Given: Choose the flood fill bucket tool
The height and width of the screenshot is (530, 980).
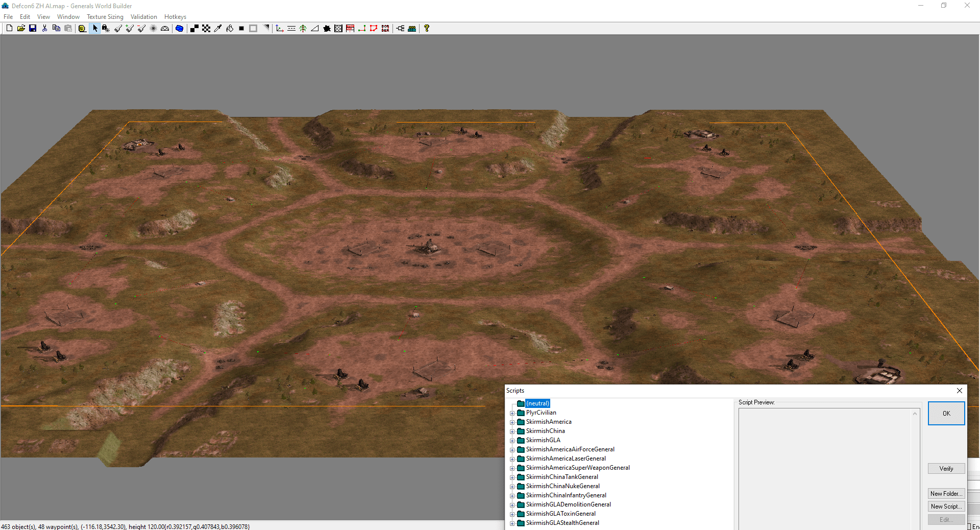Looking at the screenshot, I should (x=230, y=29).
